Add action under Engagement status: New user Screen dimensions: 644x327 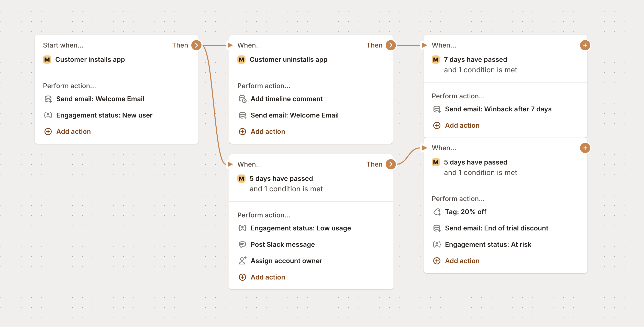(x=73, y=132)
